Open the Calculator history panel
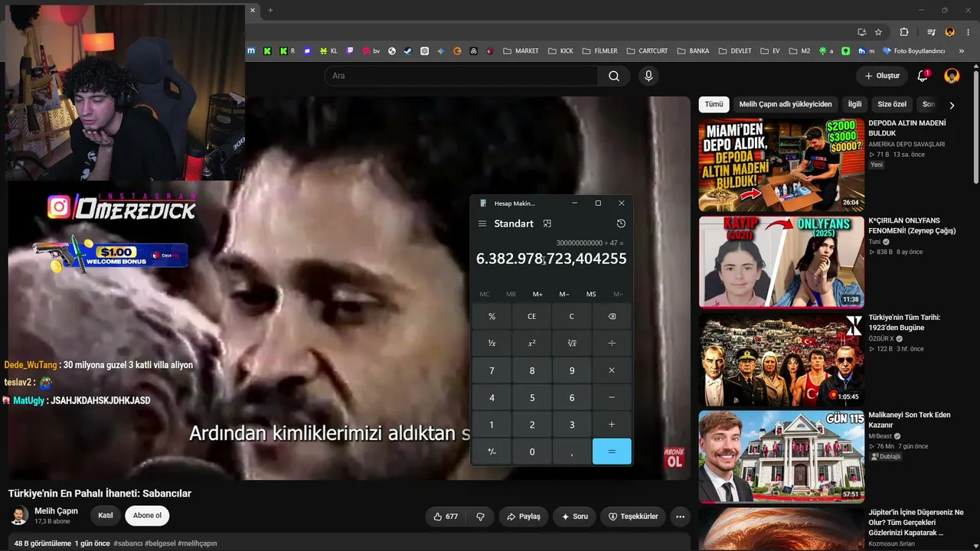 (x=621, y=223)
